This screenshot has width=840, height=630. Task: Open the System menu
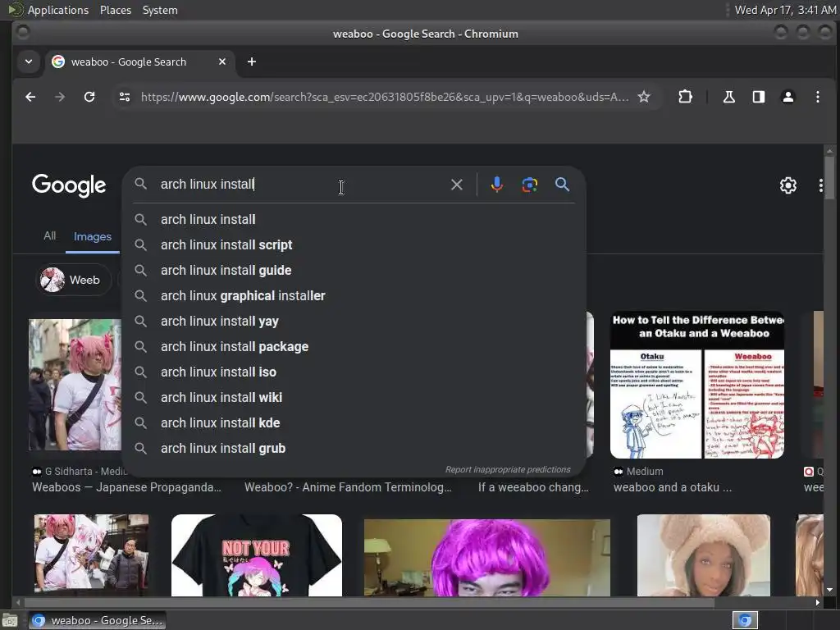[160, 10]
